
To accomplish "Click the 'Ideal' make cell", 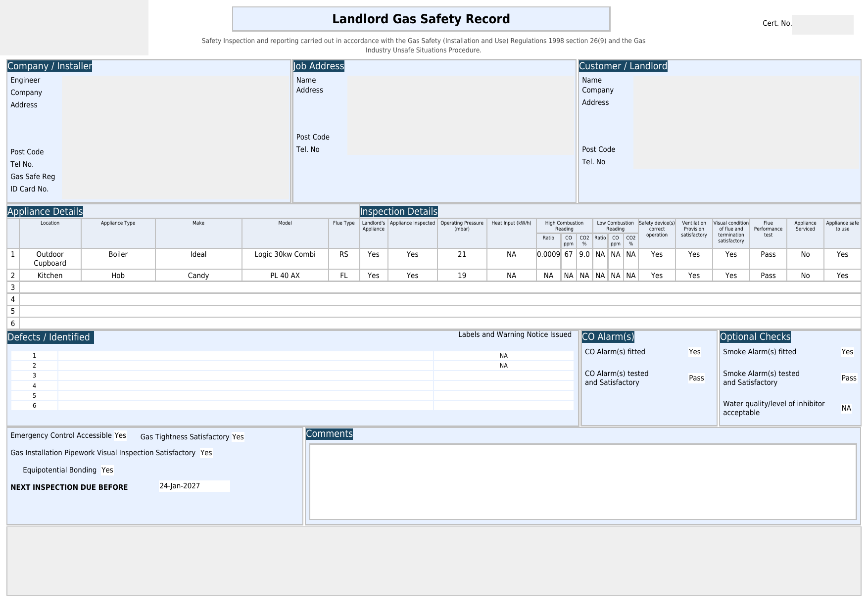I will [198, 259].
